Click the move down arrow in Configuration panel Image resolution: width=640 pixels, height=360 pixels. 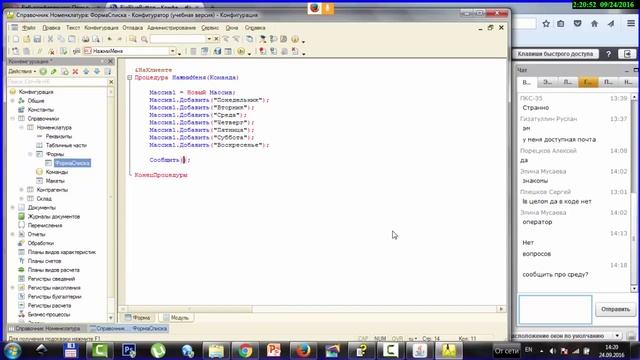(97, 71)
